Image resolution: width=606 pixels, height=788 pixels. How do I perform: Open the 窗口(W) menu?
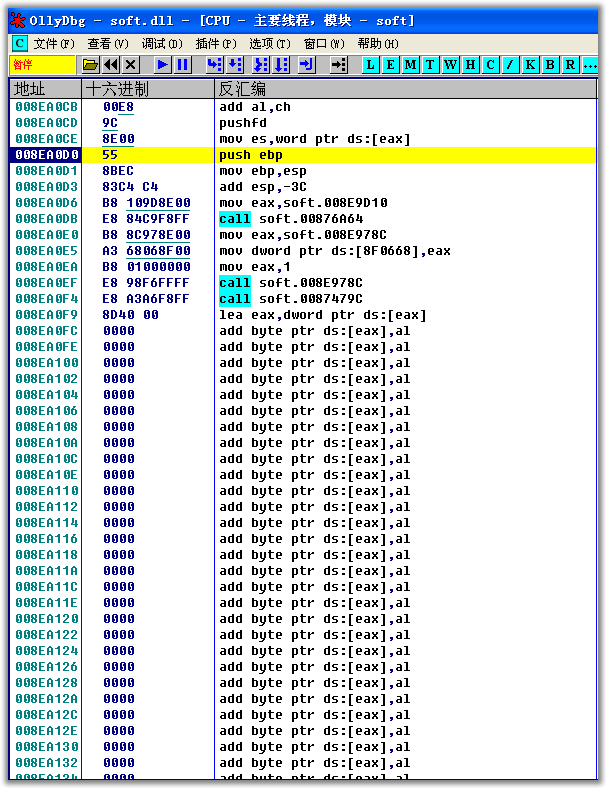point(324,44)
